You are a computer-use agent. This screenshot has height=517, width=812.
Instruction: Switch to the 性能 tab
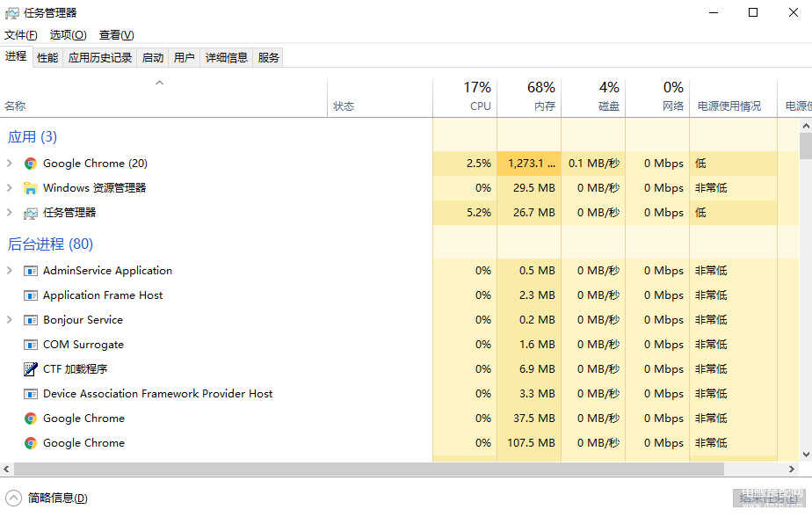click(x=47, y=57)
